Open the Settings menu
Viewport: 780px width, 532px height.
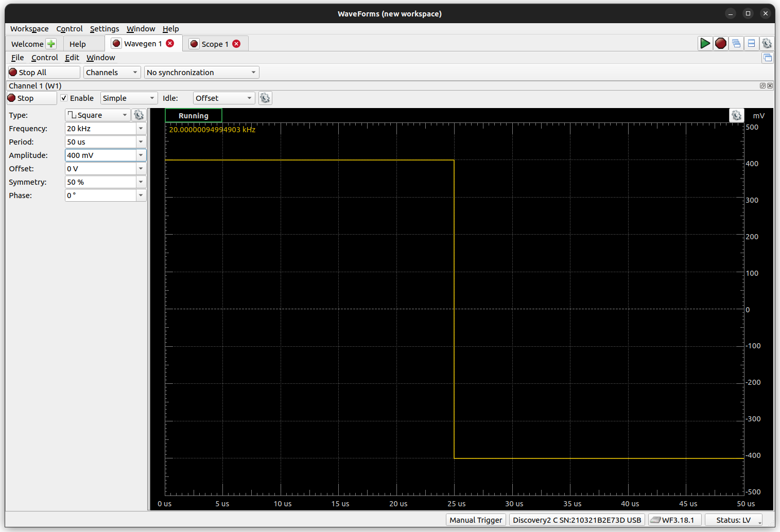[x=105, y=29]
